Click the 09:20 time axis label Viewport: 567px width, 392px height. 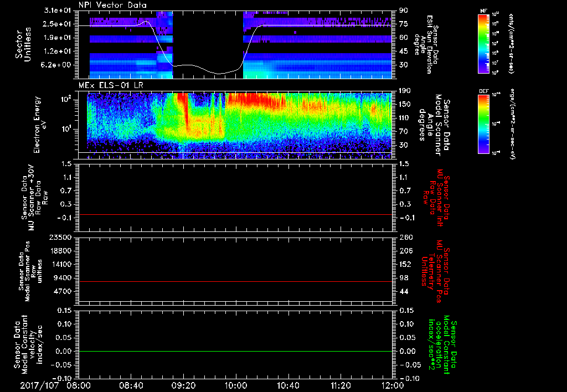click(x=183, y=385)
